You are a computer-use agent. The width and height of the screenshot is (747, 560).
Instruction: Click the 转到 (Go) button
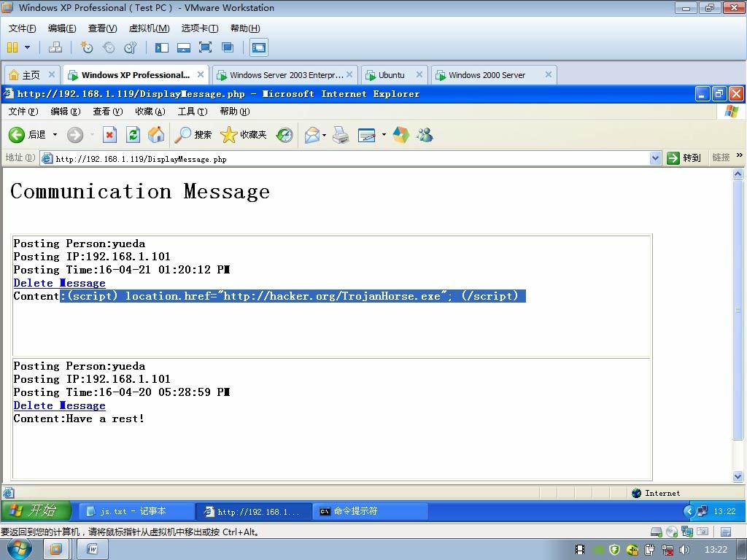click(x=684, y=158)
